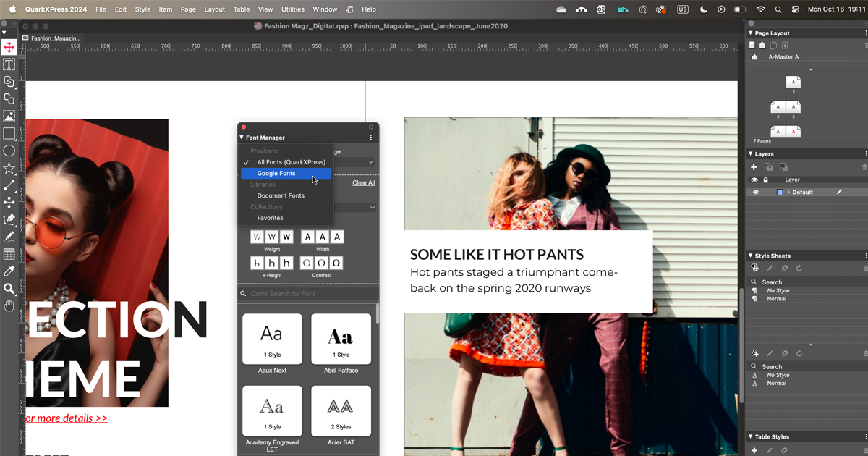868x456 pixels.
Task: Toggle the Contrast filter in Font Manager
Action: click(x=320, y=263)
